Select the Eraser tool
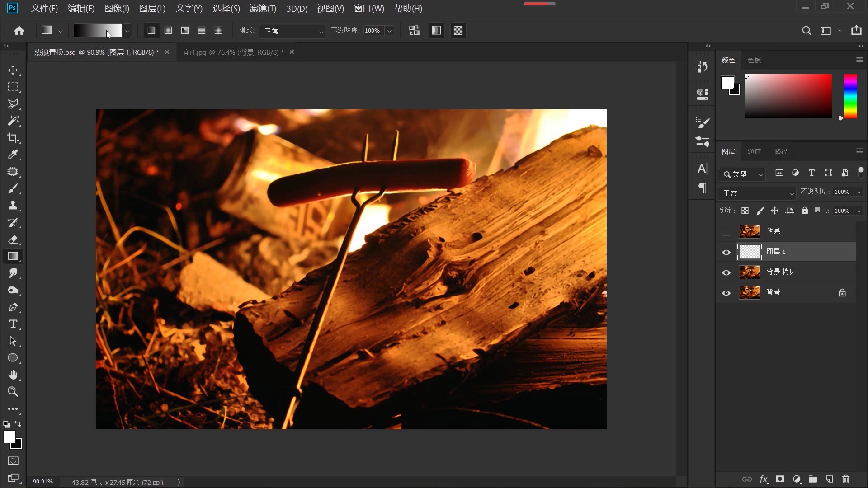Image resolution: width=868 pixels, height=488 pixels. tap(13, 239)
